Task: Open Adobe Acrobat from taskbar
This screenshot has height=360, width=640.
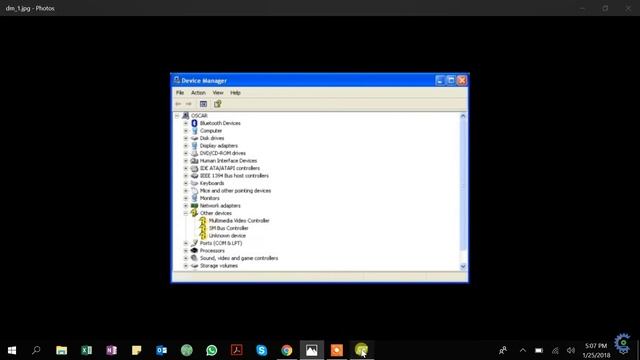Action: pos(237,350)
